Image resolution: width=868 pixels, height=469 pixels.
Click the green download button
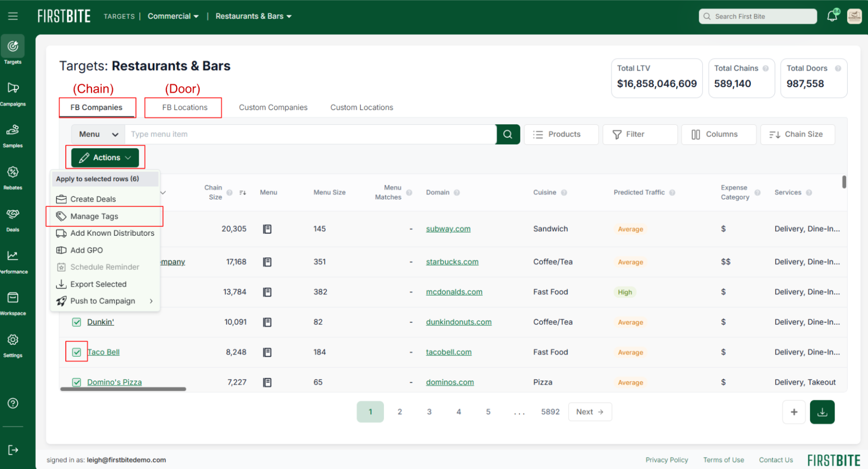[823, 412]
